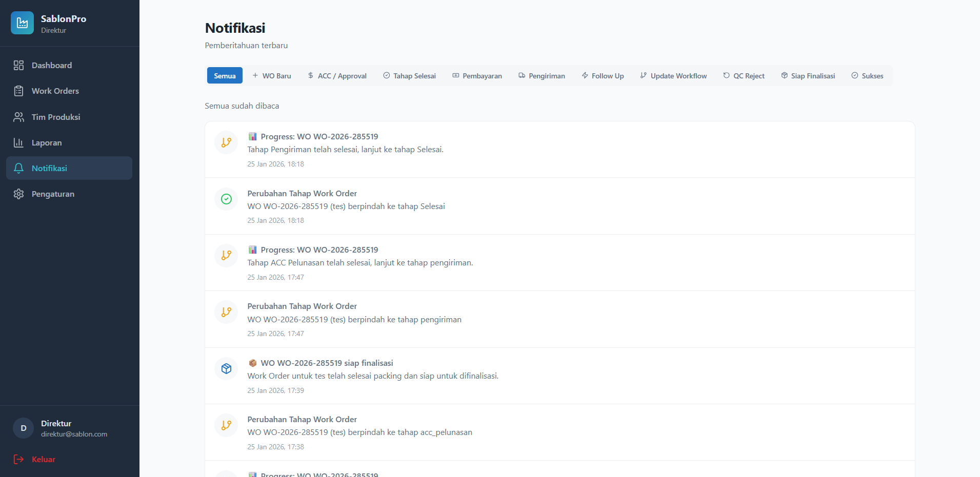Select the Siap Finalisasi filter
Screen dimensions: 980x477
click(x=808, y=75)
